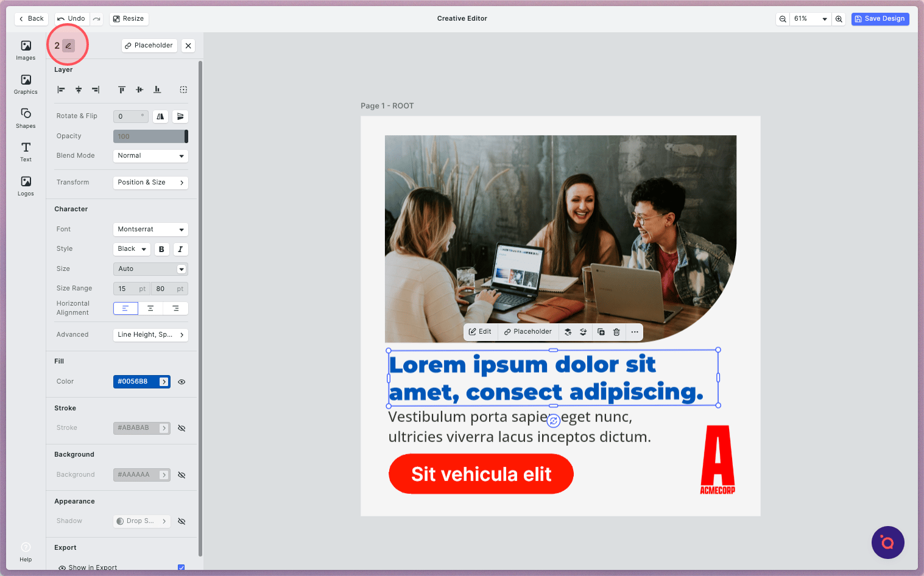924x576 pixels.
Task: Enable the drop shadow visibility
Action: [182, 521]
